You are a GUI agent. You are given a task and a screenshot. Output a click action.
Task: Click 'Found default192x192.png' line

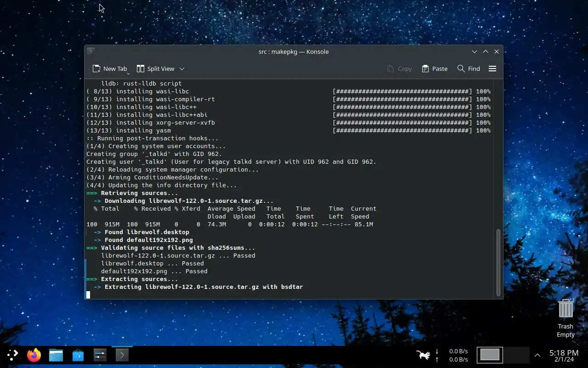coord(143,240)
